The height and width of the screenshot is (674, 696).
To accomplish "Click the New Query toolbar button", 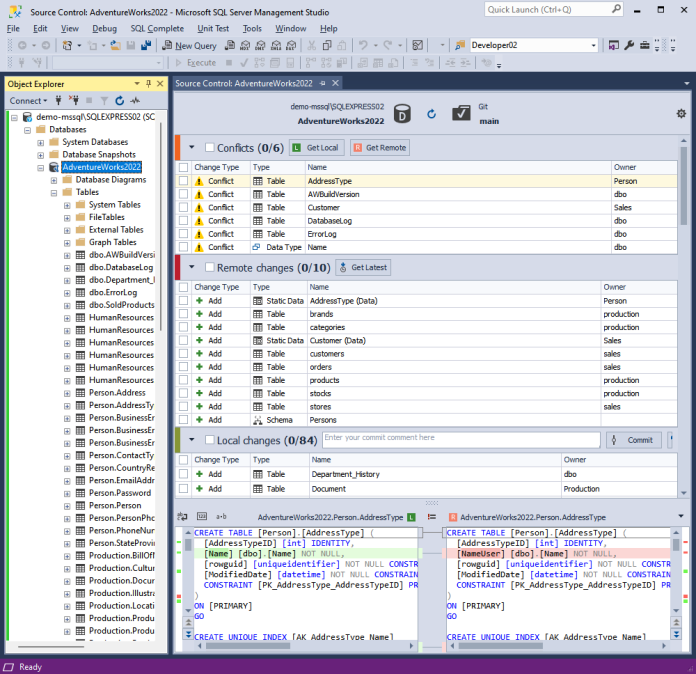I will pyautogui.click(x=190, y=45).
